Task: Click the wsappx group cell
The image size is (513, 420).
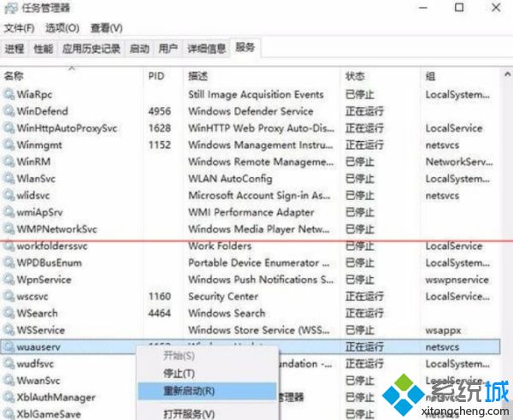Action: point(443,330)
